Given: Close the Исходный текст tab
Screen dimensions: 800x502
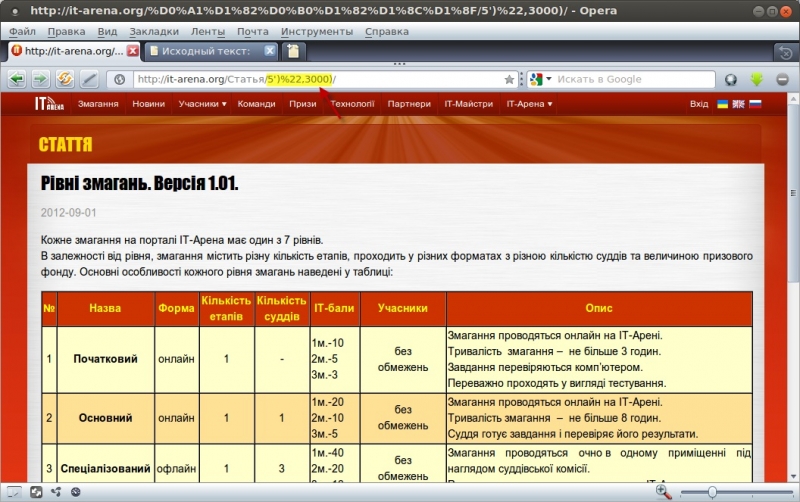Looking at the screenshot, I should tap(270, 51).
